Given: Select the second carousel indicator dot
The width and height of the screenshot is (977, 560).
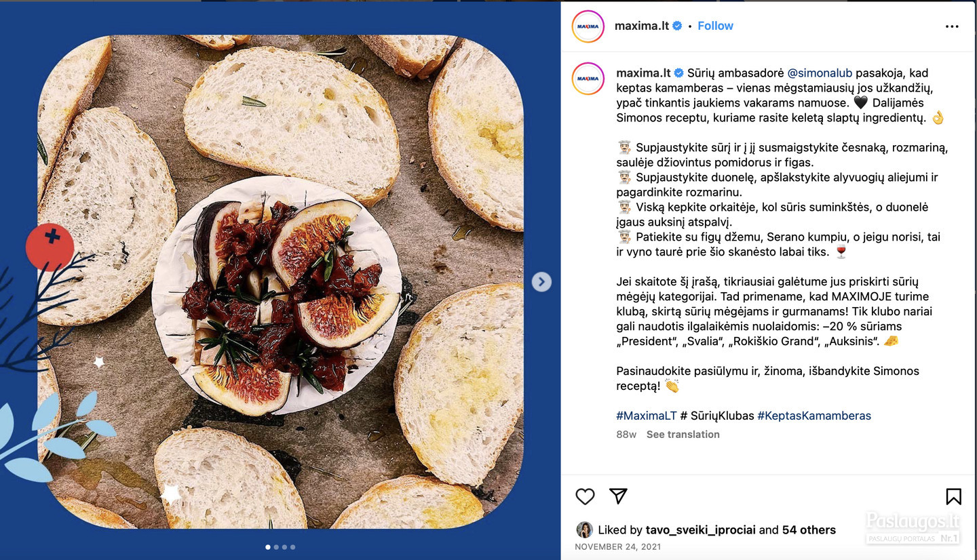Looking at the screenshot, I should [x=276, y=546].
